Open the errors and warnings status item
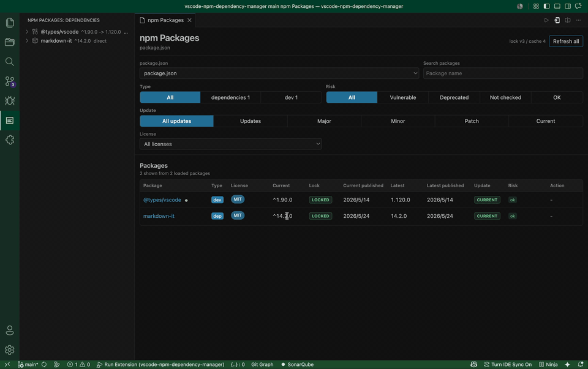The height and width of the screenshot is (369, 588). coord(78,365)
